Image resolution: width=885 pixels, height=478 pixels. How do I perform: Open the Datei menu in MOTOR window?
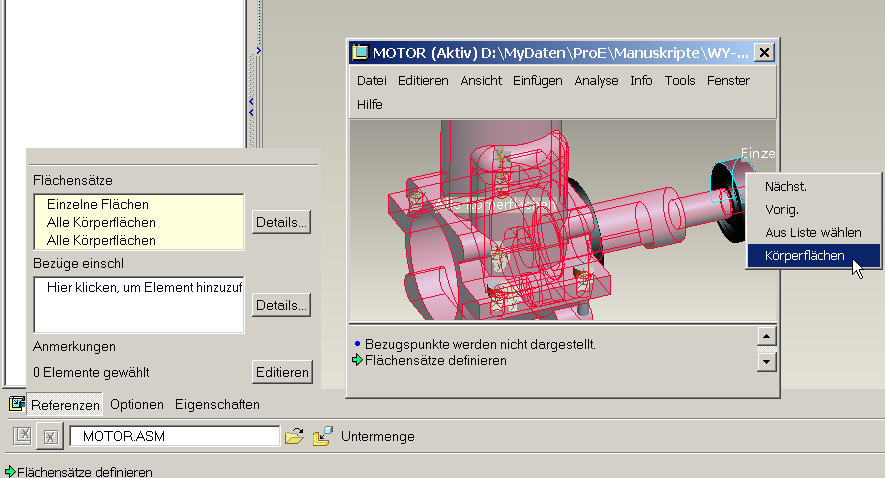(x=371, y=81)
